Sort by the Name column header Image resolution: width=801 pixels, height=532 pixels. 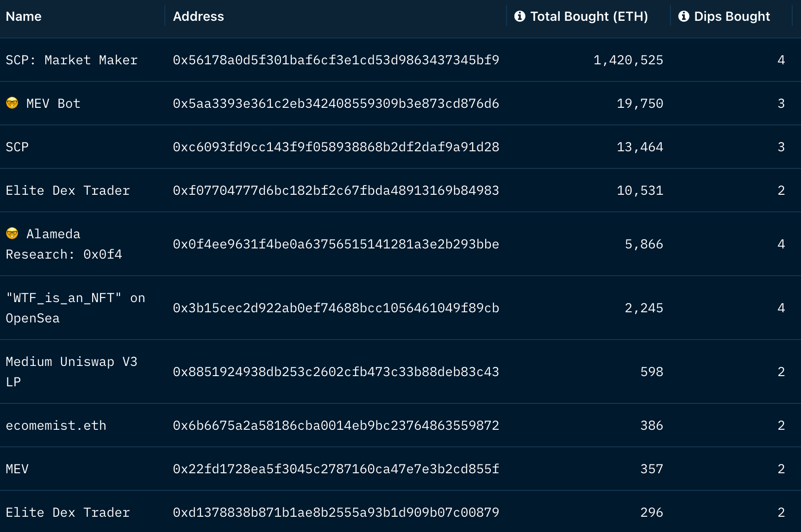pyautogui.click(x=24, y=17)
